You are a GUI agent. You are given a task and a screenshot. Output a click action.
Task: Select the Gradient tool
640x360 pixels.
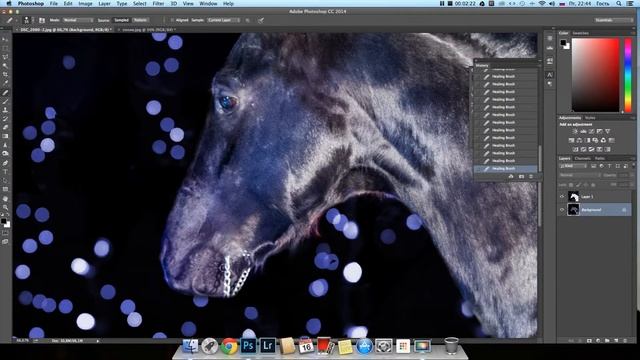pos(5,136)
